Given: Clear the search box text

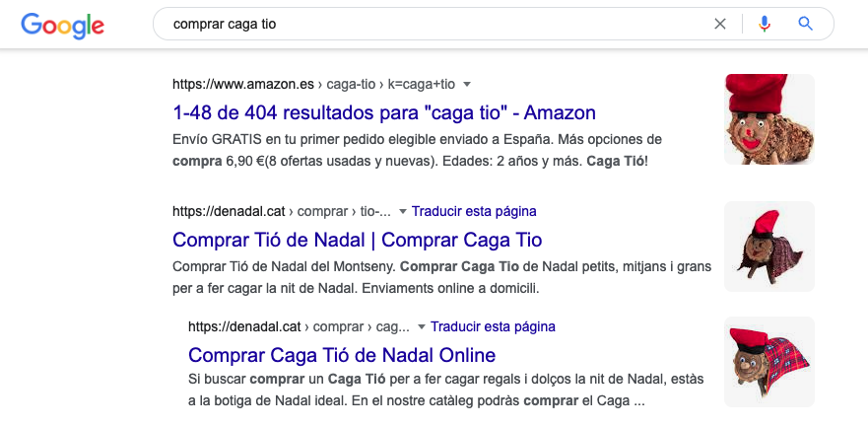Looking at the screenshot, I should click(720, 24).
